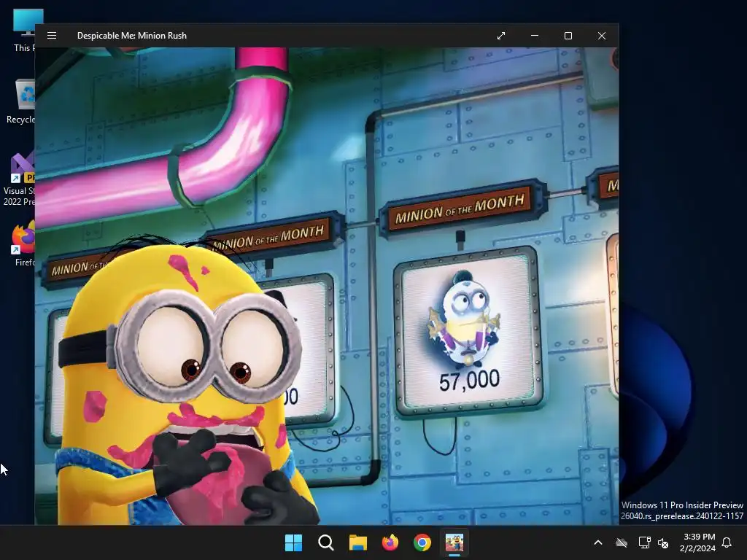
Task: Toggle fullscreen with the diagonal arrows icon
Action: tap(501, 36)
